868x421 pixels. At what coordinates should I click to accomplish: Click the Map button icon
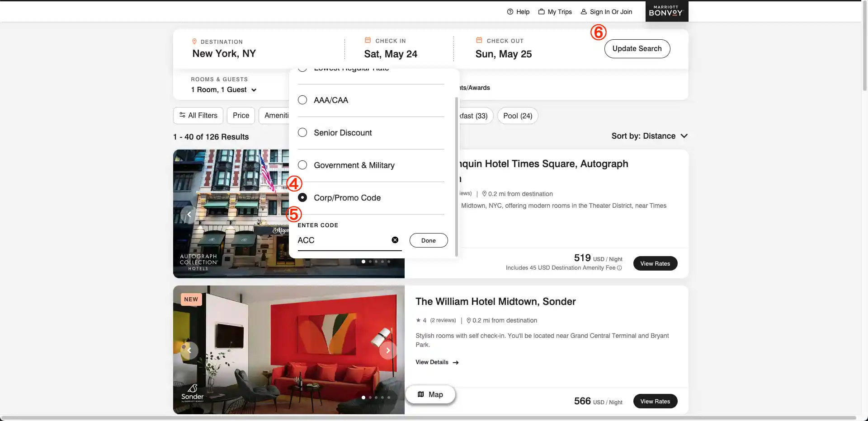click(x=421, y=394)
